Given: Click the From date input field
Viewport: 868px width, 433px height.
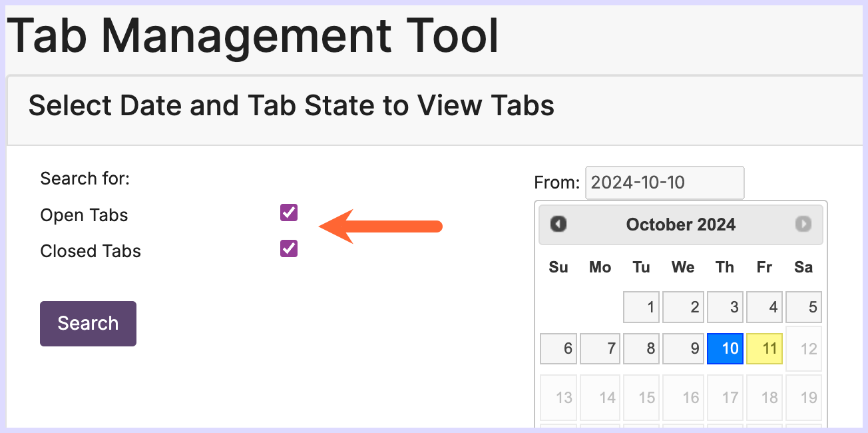Looking at the screenshot, I should point(664,183).
